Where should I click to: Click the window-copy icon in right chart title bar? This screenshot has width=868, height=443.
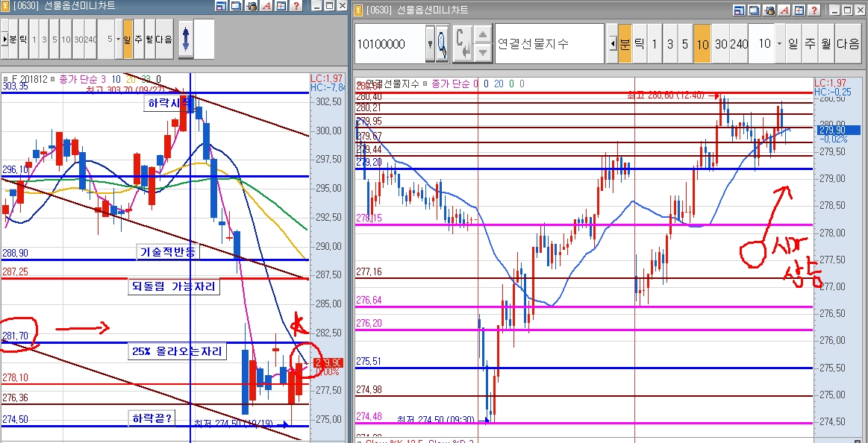point(755,10)
